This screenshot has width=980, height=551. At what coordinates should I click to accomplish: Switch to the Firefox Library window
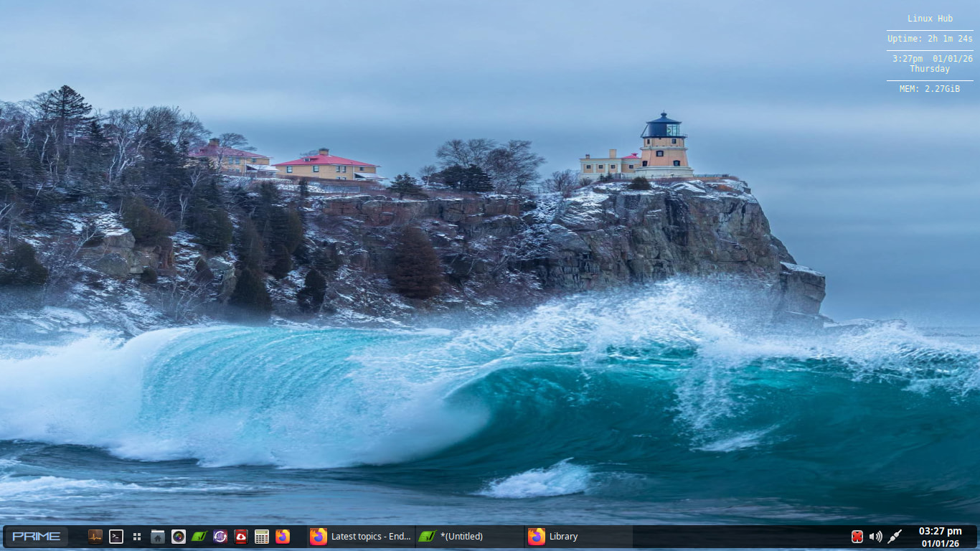pos(578,536)
